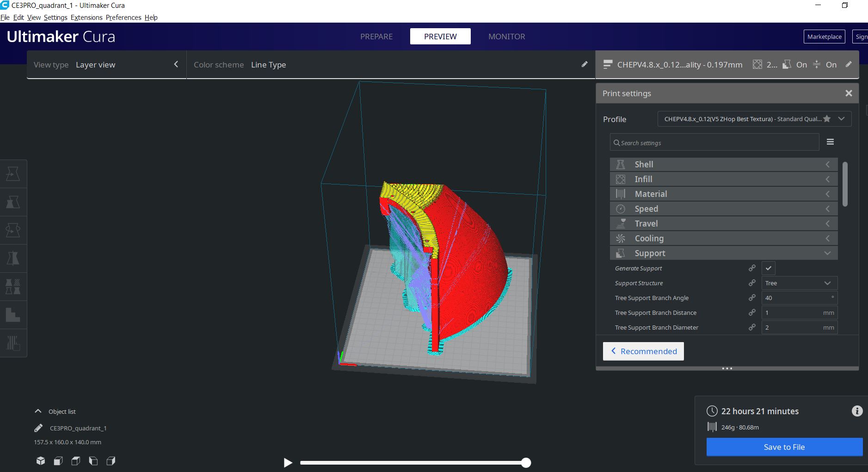Click link icon for Generate Support
Viewport: 868px width, 472px height.
tap(752, 268)
